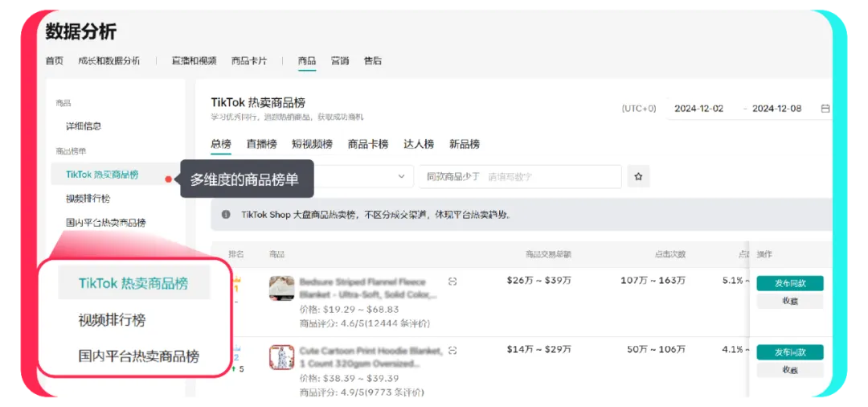868x407 pixels.
Task: Click 发布同款 for Cute Cartoon Hoodie row
Action: pyautogui.click(x=790, y=352)
